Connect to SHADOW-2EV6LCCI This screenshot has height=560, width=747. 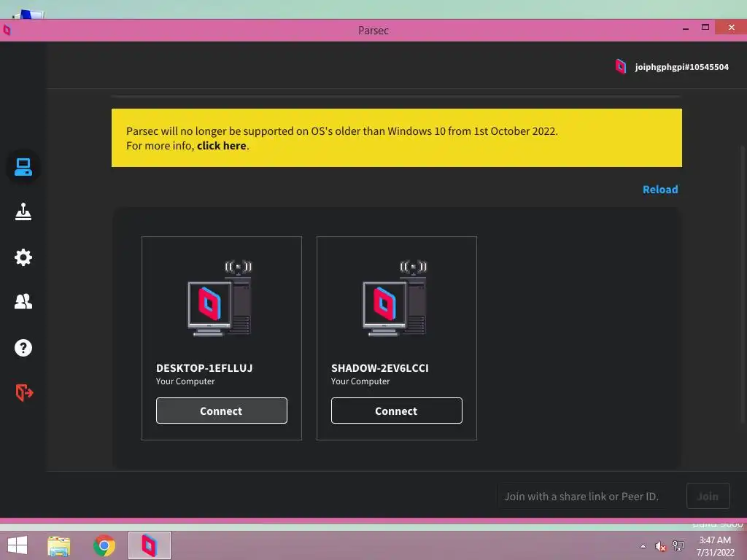[396, 411]
